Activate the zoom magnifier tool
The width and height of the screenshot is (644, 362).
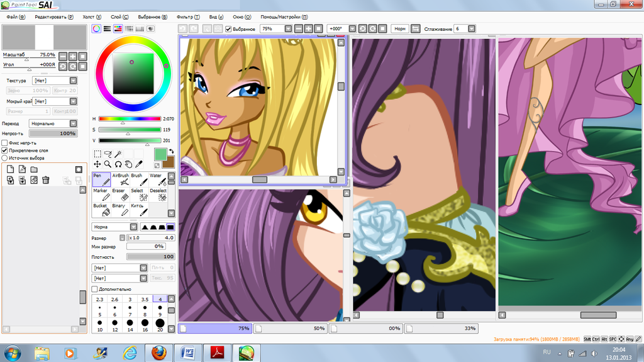click(108, 164)
